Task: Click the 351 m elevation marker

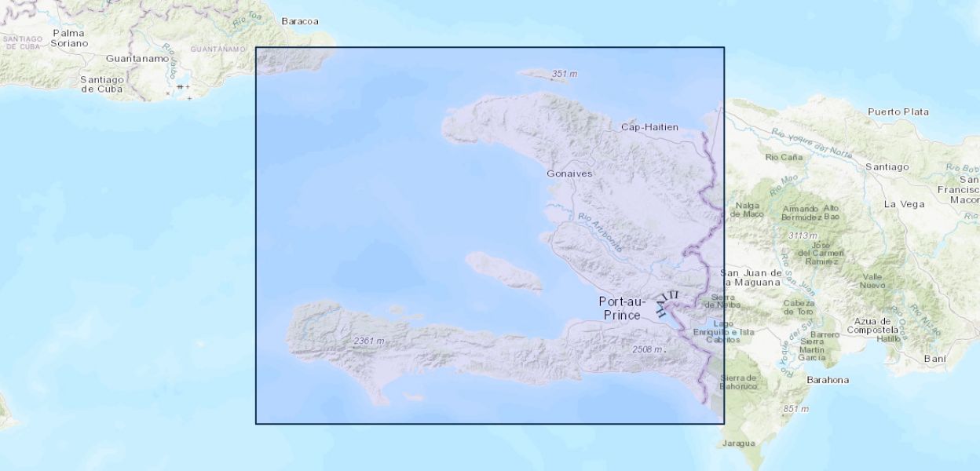Action: click(x=564, y=75)
